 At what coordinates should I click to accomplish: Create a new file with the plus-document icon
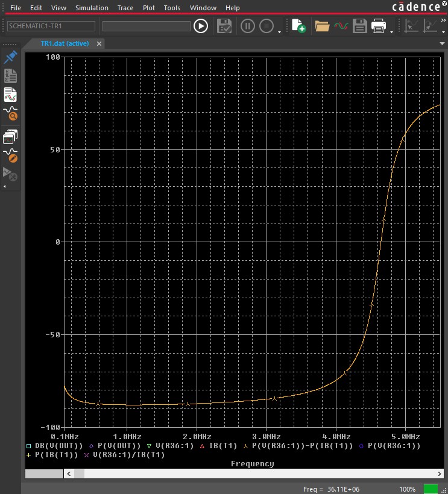click(x=298, y=26)
